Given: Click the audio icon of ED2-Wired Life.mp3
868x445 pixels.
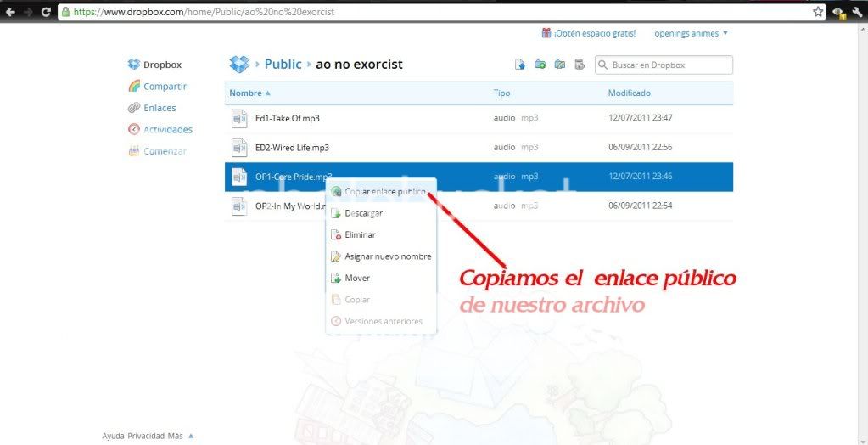Looking at the screenshot, I should point(239,148).
